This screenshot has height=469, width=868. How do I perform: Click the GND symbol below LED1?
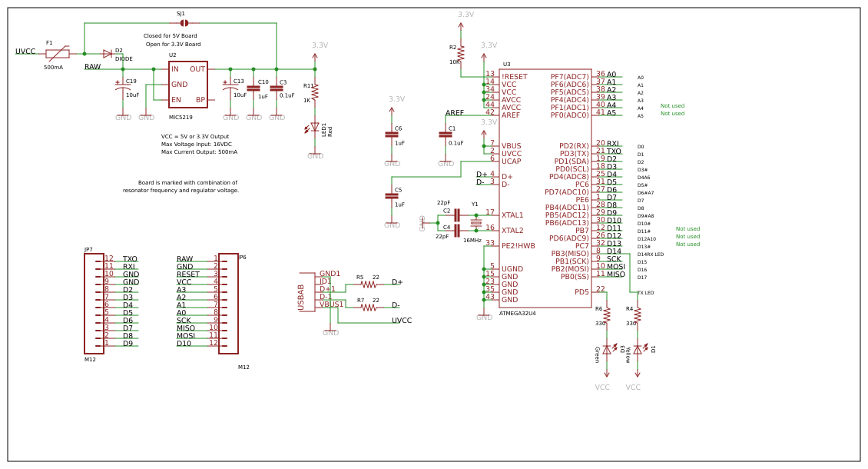click(x=316, y=156)
